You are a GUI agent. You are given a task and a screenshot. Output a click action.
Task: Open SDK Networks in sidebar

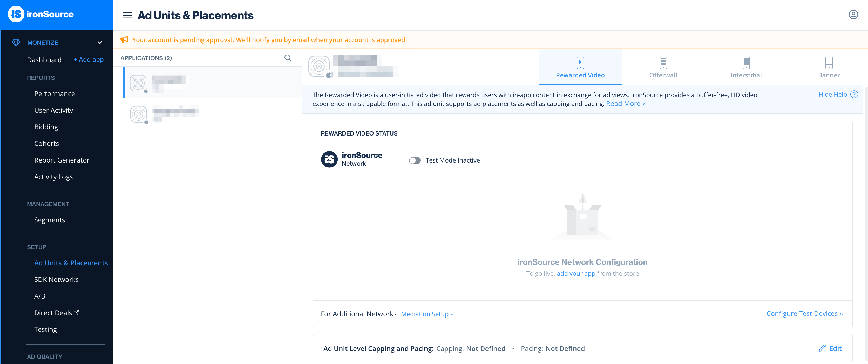[x=56, y=279]
